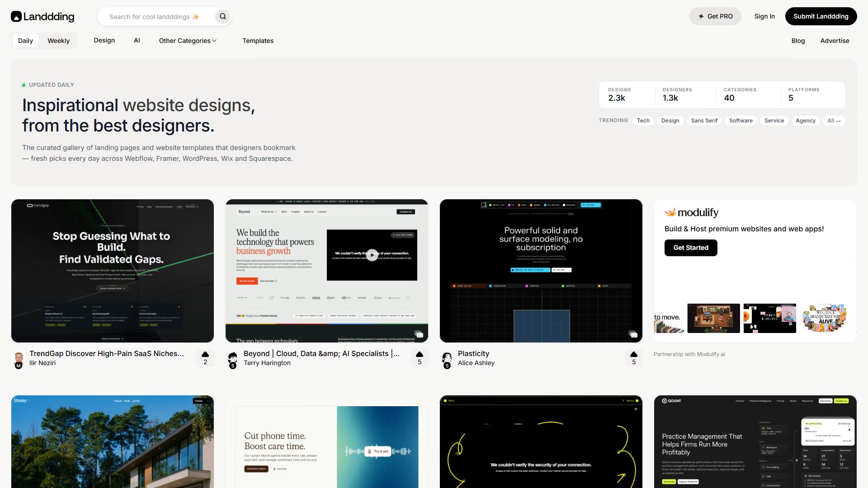This screenshot has width=868, height=488.
Task: Open Alice Ashley's avatar icon
Action: (447, 359)
